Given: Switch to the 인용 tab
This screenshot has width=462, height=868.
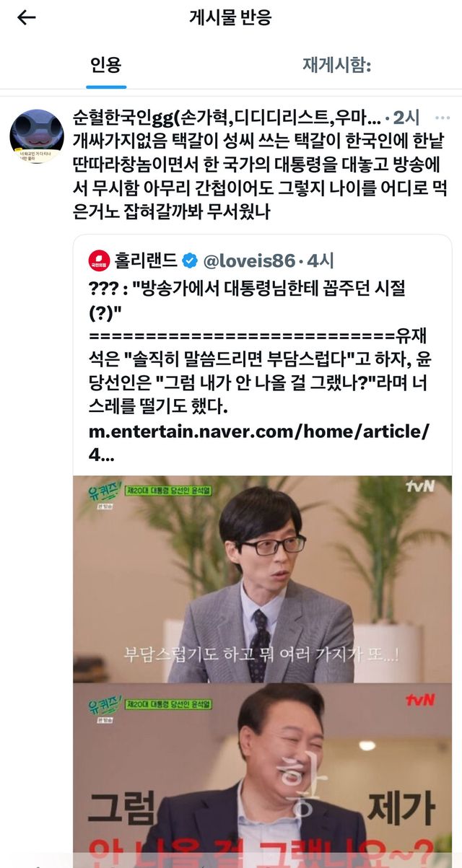Looking at the screenshot, I should pos(106,65).
